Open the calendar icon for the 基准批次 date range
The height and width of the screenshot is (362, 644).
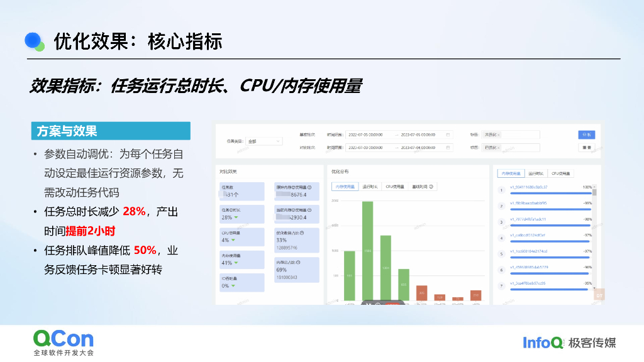click(447, 134)
